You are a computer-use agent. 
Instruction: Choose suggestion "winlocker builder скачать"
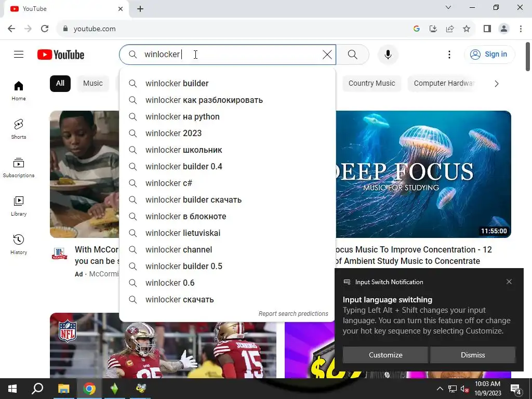click(x=228, y=200)
